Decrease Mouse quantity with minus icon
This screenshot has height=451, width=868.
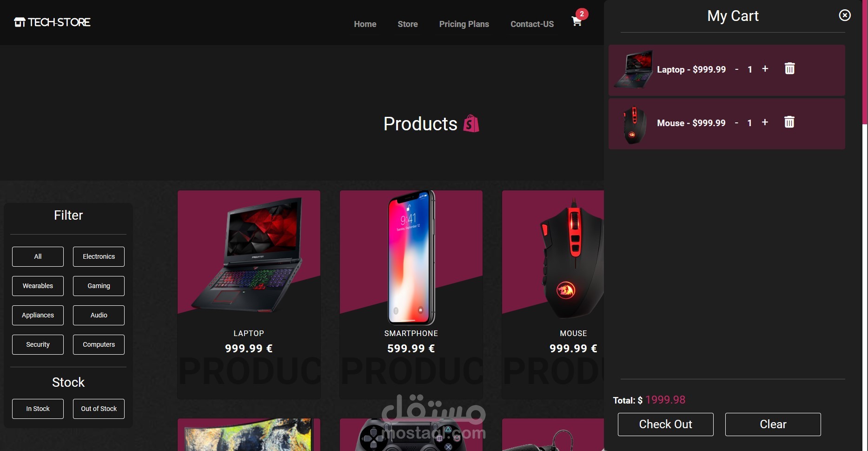coord(736,123)
